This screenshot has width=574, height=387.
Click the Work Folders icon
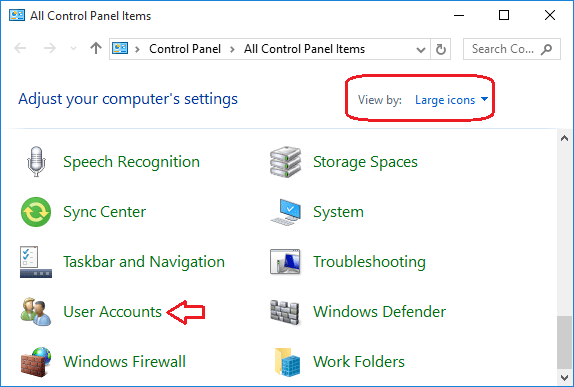[x=287, y=362]
